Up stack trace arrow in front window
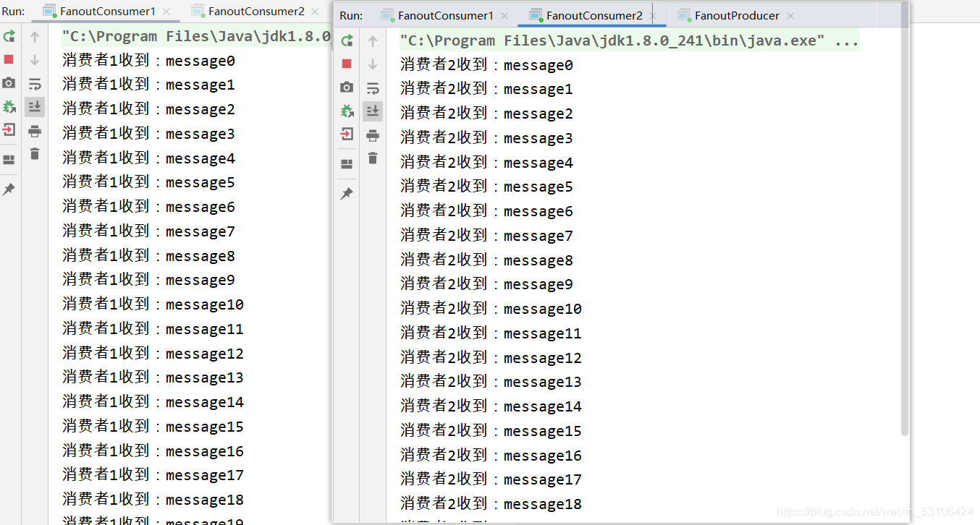The height and width of the screenshot is (525, 980). [x=373, y=40]
